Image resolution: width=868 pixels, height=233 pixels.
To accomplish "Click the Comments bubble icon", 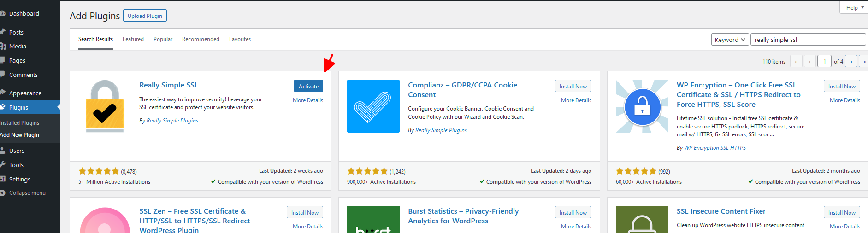I will pyautogui.click(x=2, y=75).
